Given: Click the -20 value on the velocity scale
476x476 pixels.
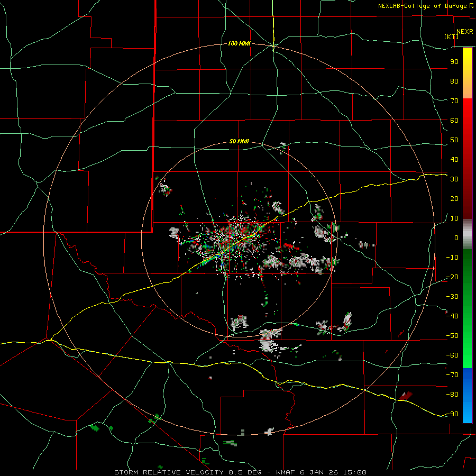Looking at the screenshot, I should [452, 277].
